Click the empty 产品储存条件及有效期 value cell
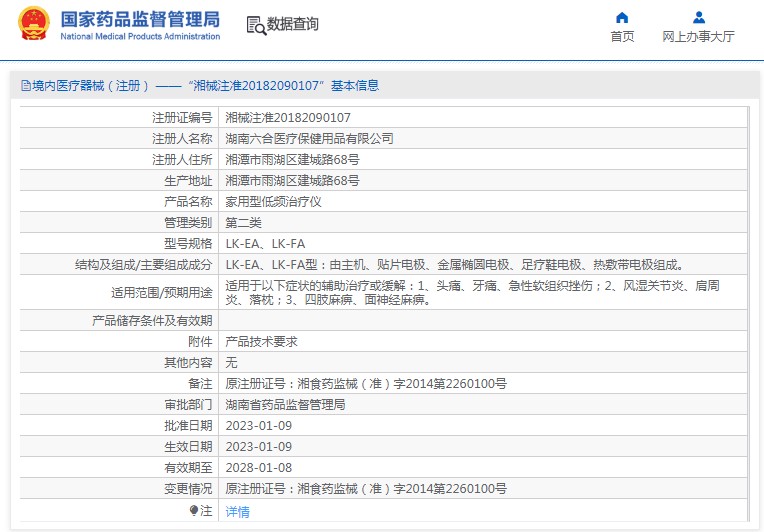This screenshot has height=532, width=764. (x=483, y=320)
